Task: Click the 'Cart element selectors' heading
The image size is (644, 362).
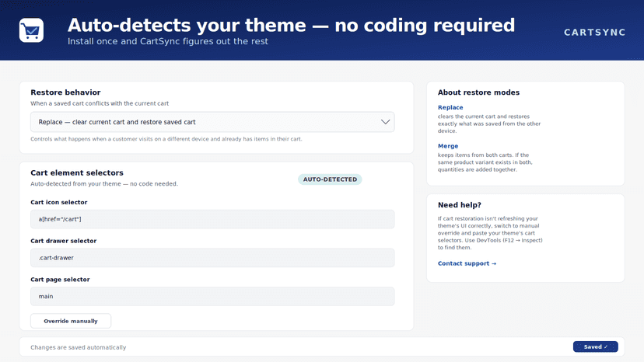Action: [x=77, y=172]
